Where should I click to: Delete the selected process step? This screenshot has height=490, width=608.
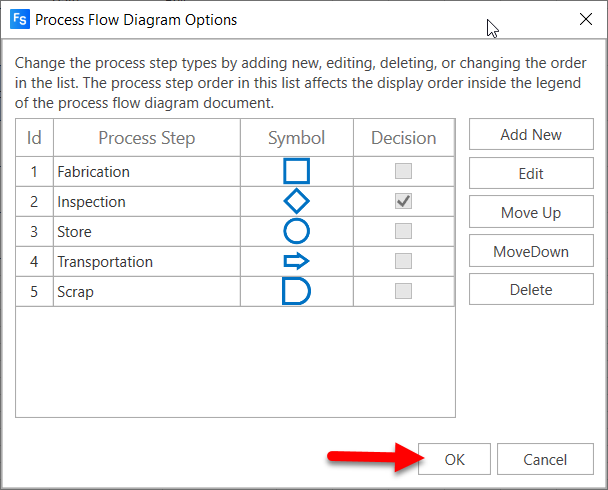[531, 290]
